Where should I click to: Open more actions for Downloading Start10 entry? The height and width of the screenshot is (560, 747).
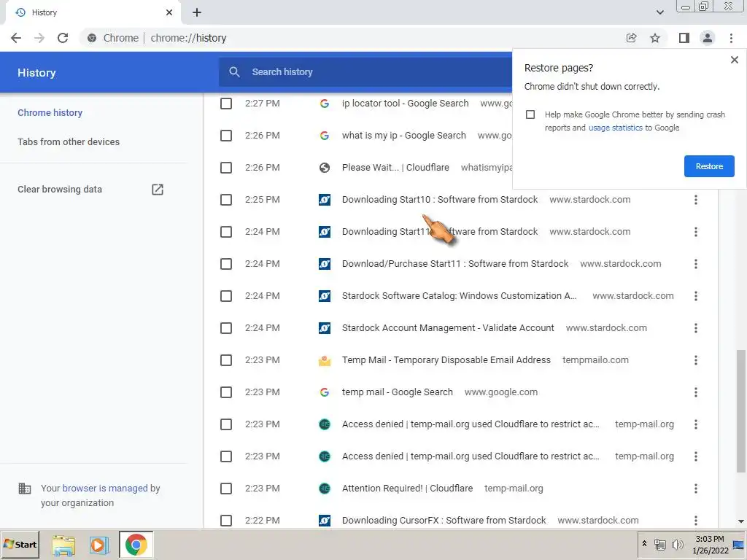695,200
